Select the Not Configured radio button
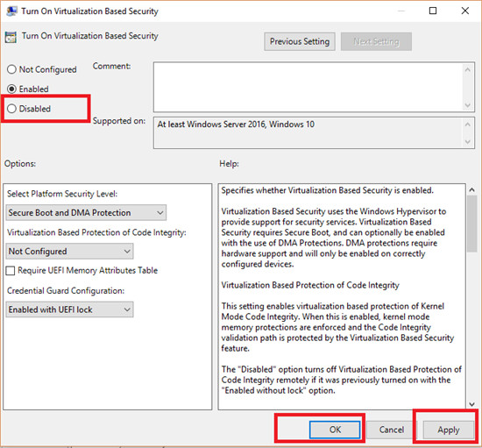 tap(11, 69)
